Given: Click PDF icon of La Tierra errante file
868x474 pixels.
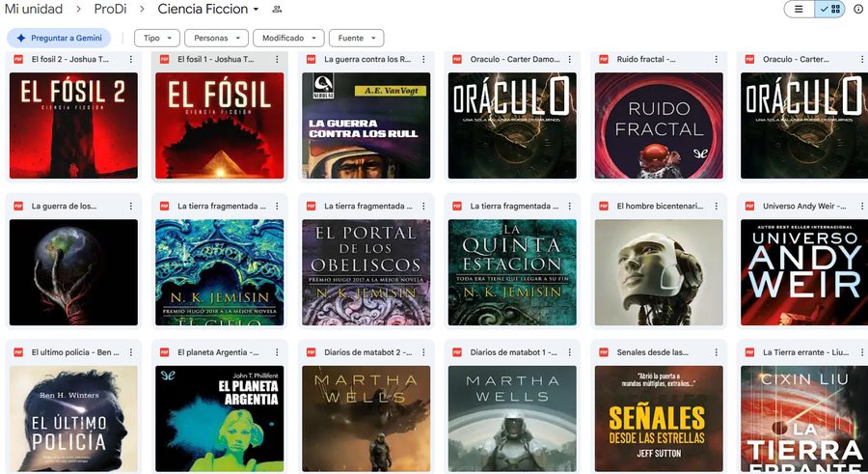Looking at the screenshot, I should tap(749, 352).
